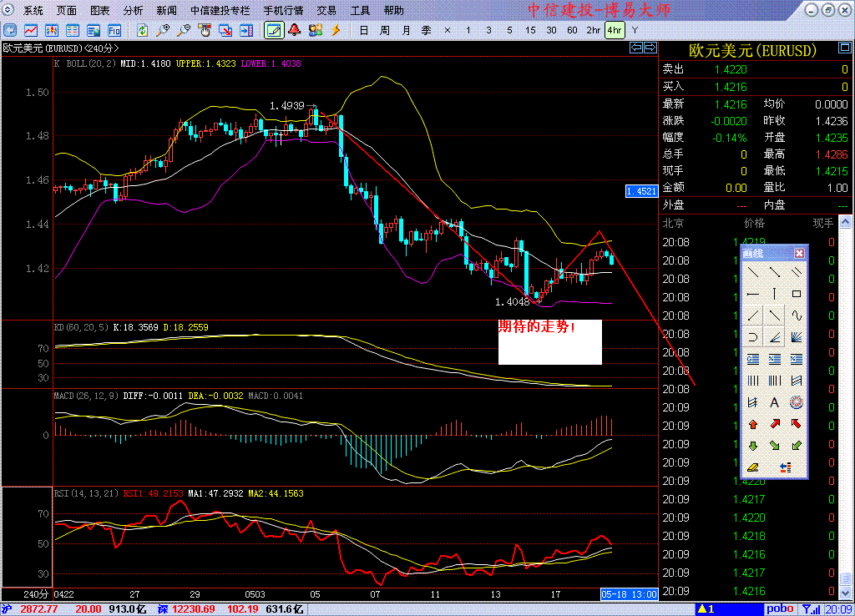Select the circular cycle wheel tool
The height and width of the screenshot is (616, 855).
point(796,402)
